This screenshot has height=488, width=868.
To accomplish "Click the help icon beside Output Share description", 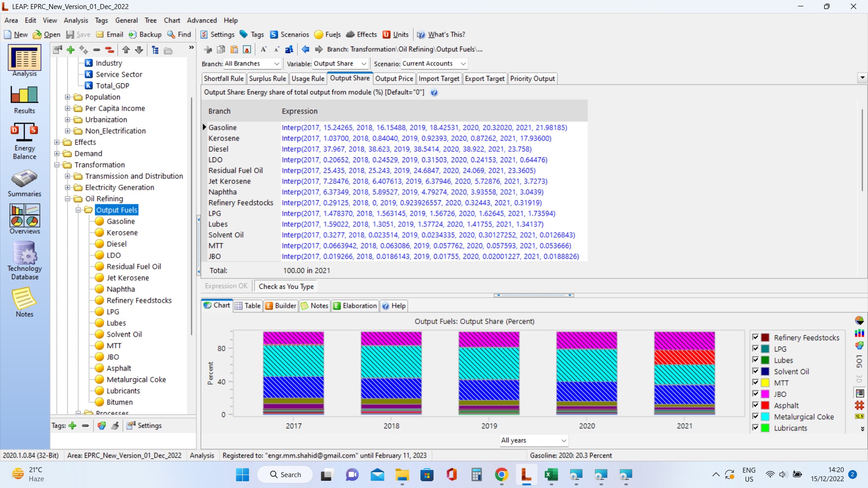I will coord(434,93).
